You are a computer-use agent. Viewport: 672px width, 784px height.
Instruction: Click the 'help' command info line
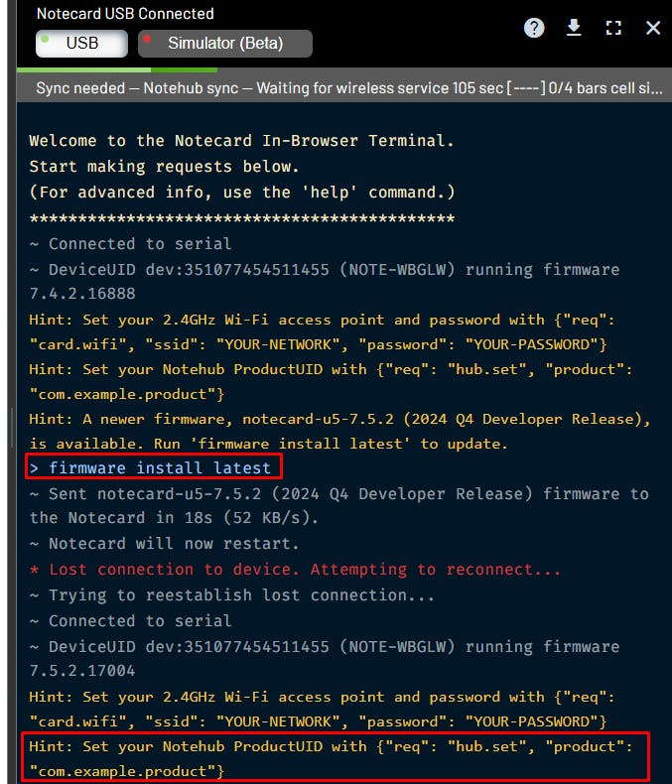242,193
